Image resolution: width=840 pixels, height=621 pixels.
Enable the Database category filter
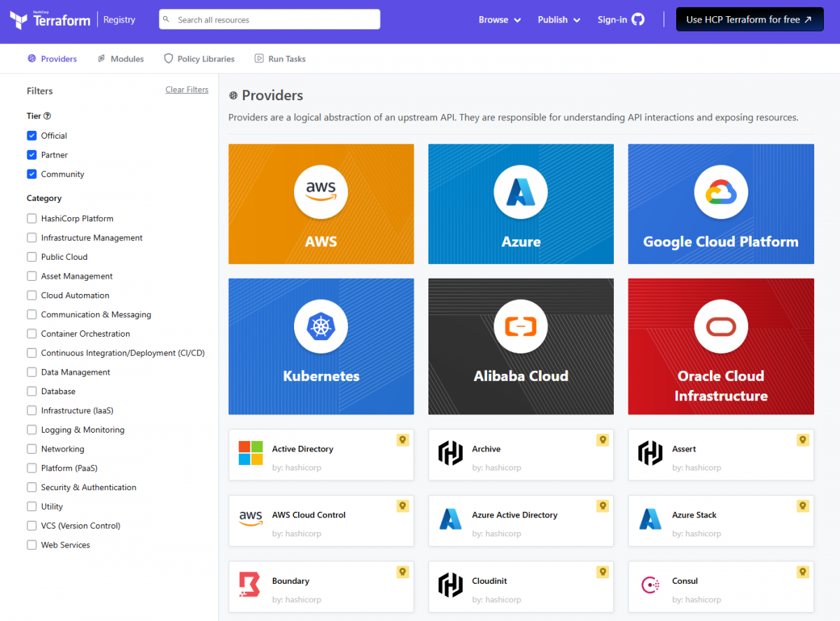(31, 391)
